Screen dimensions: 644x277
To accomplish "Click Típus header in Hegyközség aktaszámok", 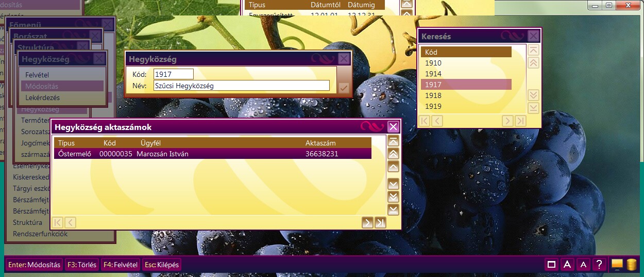I will coord(66,143).
